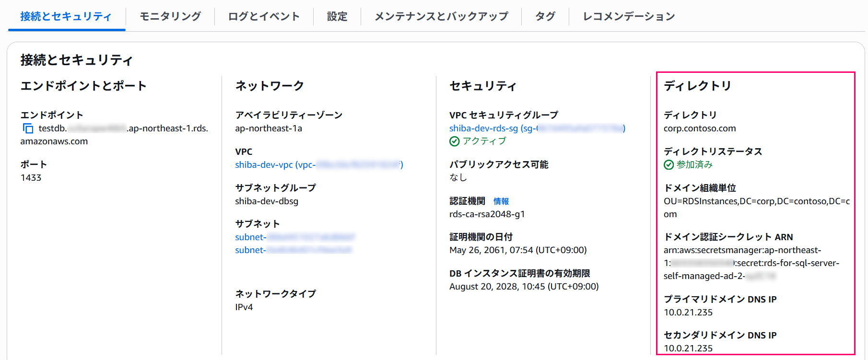
Task: Click the ディレクトリ column heading
Action: pos(698,86)
